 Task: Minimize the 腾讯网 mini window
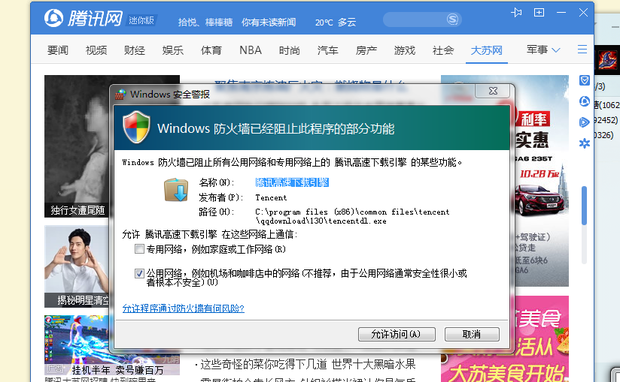pyautogui.click(x=561, y=13)
